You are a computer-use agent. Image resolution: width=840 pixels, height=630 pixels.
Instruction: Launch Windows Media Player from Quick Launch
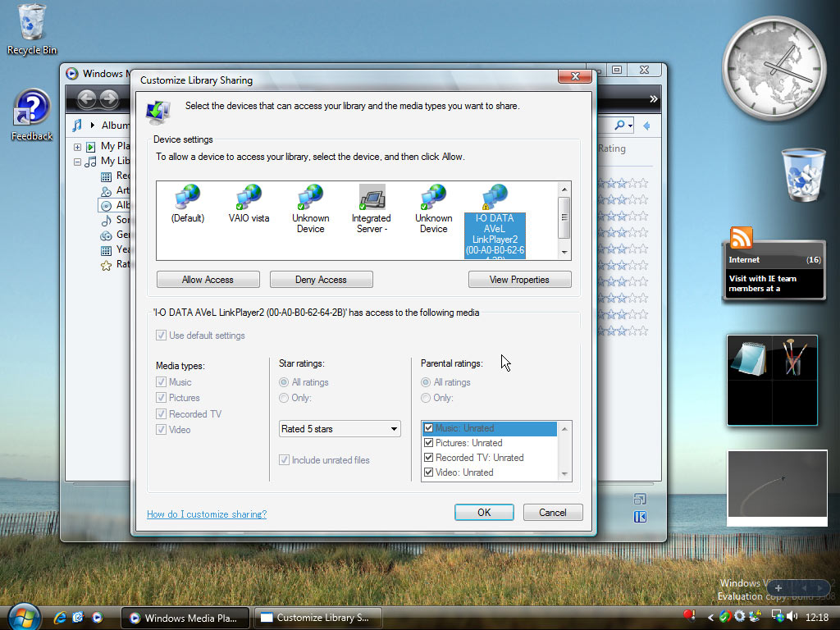pos(97,618)
